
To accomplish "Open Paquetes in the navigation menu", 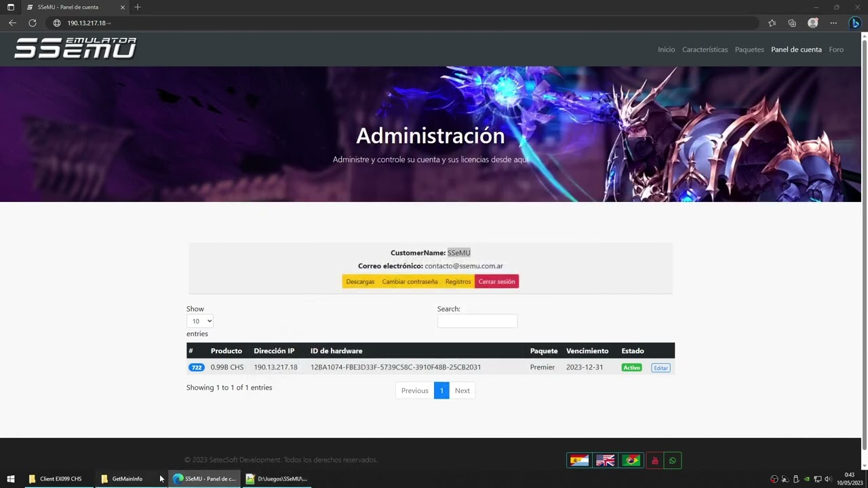I will pyautogui.click(x=749, y=49).
